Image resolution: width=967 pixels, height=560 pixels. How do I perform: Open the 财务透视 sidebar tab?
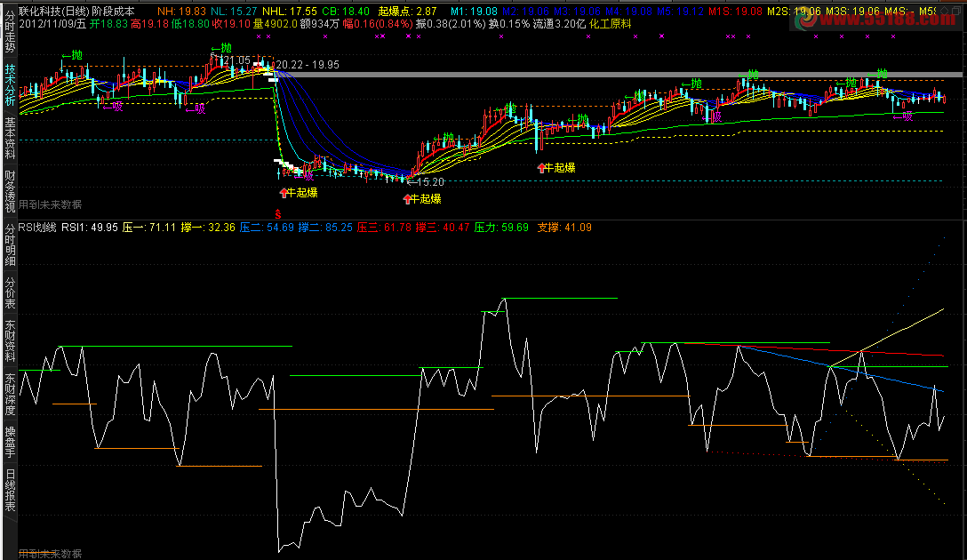coord(10,192)
